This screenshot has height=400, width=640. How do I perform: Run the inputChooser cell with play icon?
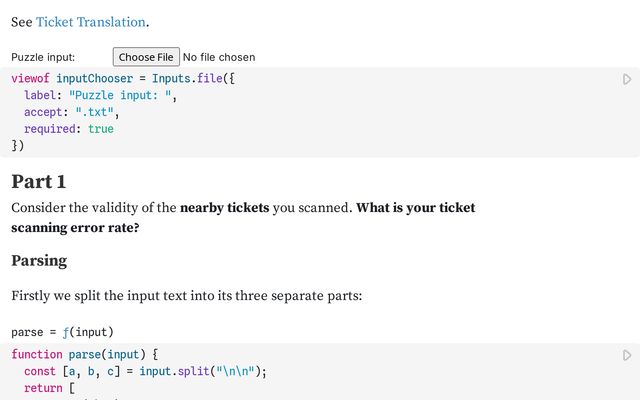(627, 79)
